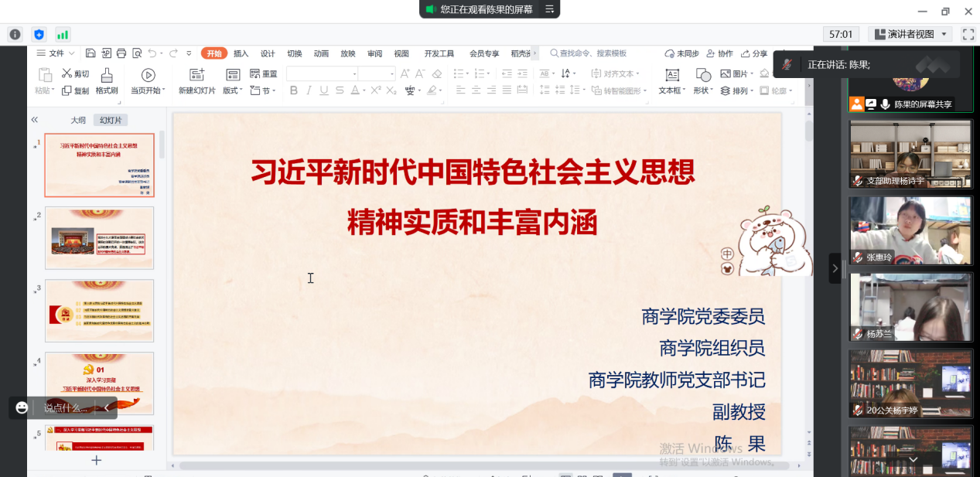The width and height of the screenshot is (980, 477).
Task: Insert a 文本框 text box
Action: [x=671, y=81]
